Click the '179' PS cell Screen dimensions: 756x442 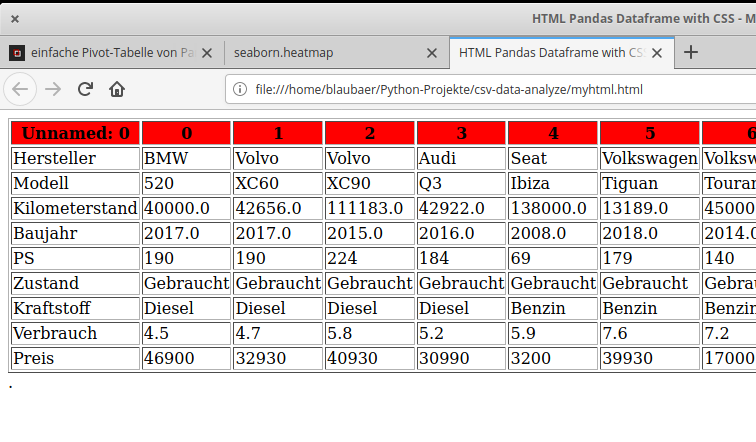tap(650, 258)
